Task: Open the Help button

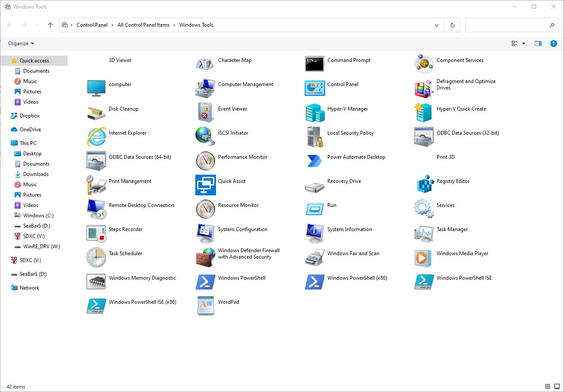Action: click(x=554, y=43)
